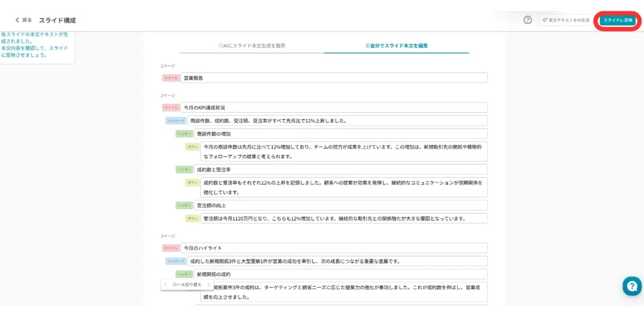This screenshot has height=315, width=644.
Task: Edit header field 商談件数の増加
Action: point(341,134)
